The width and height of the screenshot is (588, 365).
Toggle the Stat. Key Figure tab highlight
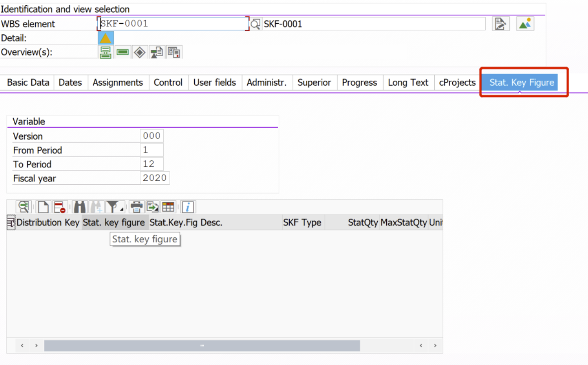click(x=521, y=82)
